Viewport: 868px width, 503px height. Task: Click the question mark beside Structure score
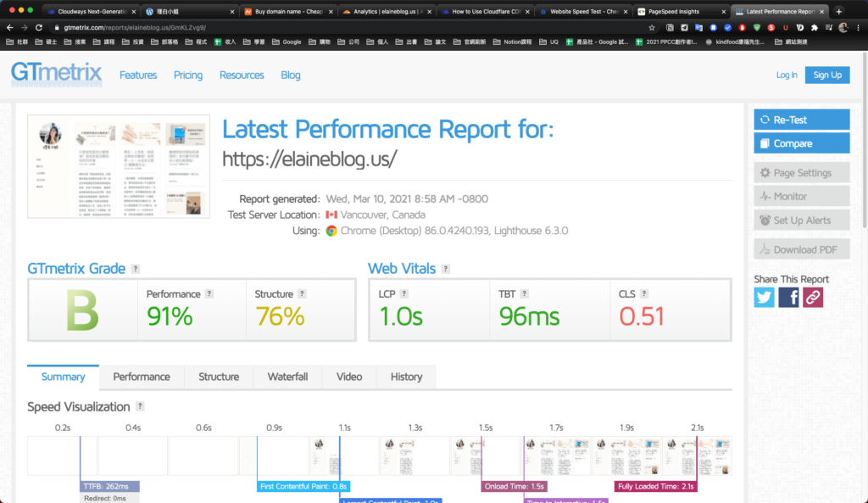[x=302, y=293]
